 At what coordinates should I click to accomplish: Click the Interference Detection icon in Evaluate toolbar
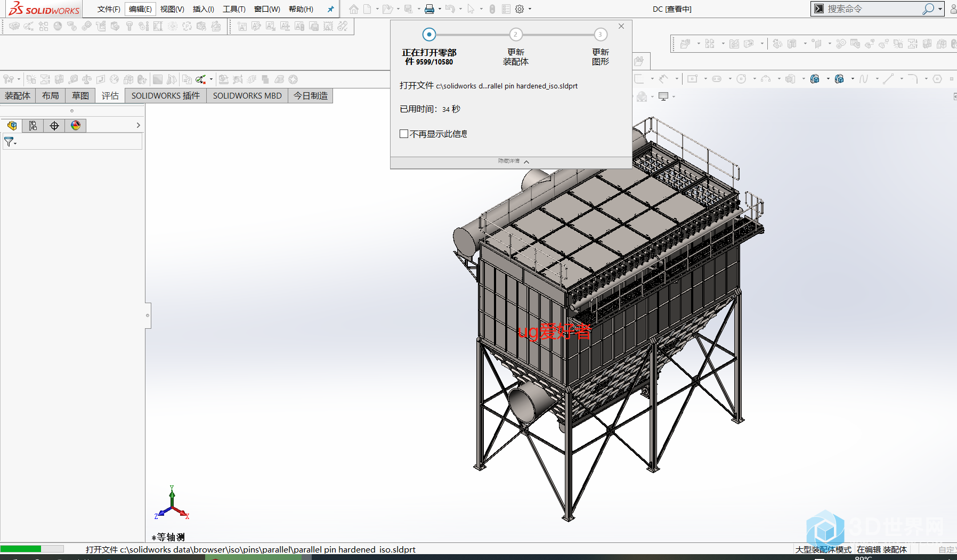pos(31,79)
